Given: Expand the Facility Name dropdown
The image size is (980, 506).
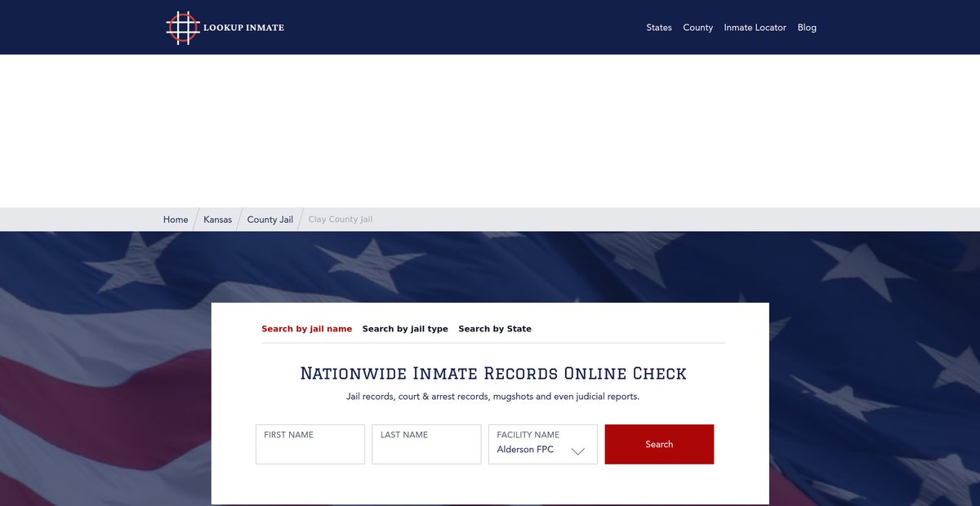Looking at the screenshot, I should click(x=543, y=444).
